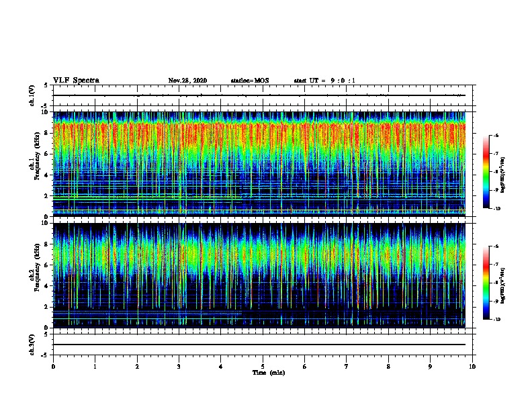532x411 pixels.
Task: Click the "5" tick on the time axis
Action: point(263,367)
